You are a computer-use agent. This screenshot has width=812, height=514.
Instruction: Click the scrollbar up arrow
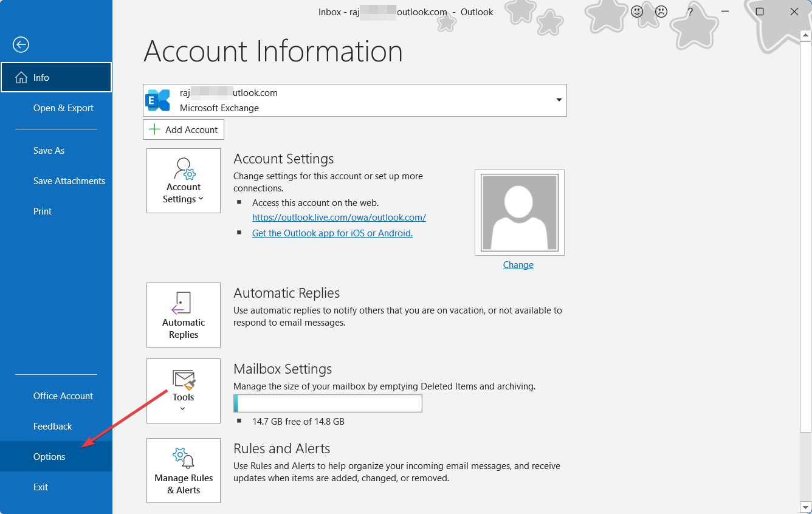(x=806, y=35)
